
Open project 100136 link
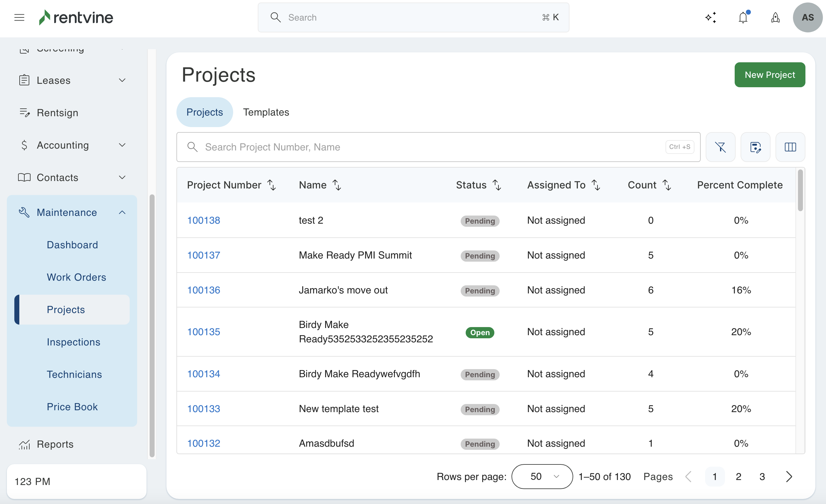(x=204, y=290)
